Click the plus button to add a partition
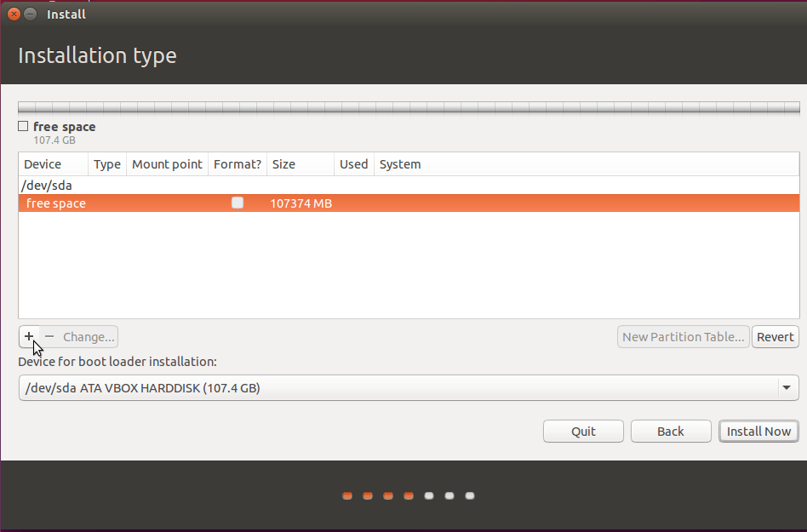 (28, 336)
